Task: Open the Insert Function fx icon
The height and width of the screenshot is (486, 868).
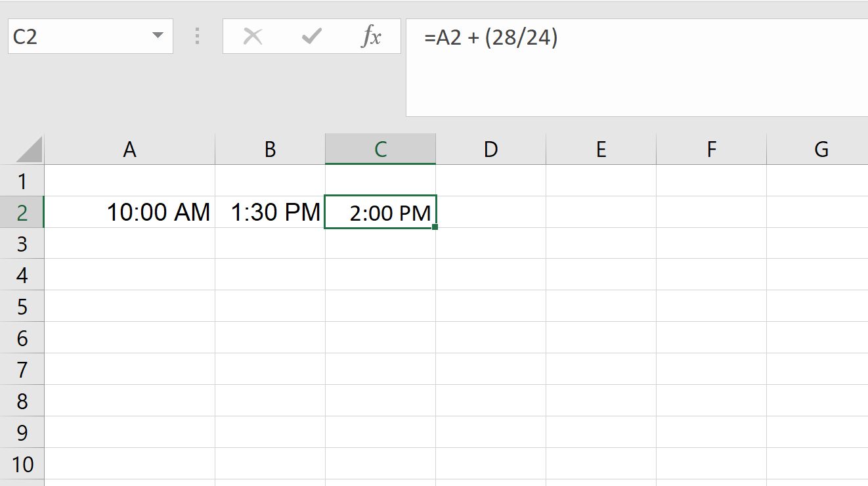Action: click(x=371, y=37)
